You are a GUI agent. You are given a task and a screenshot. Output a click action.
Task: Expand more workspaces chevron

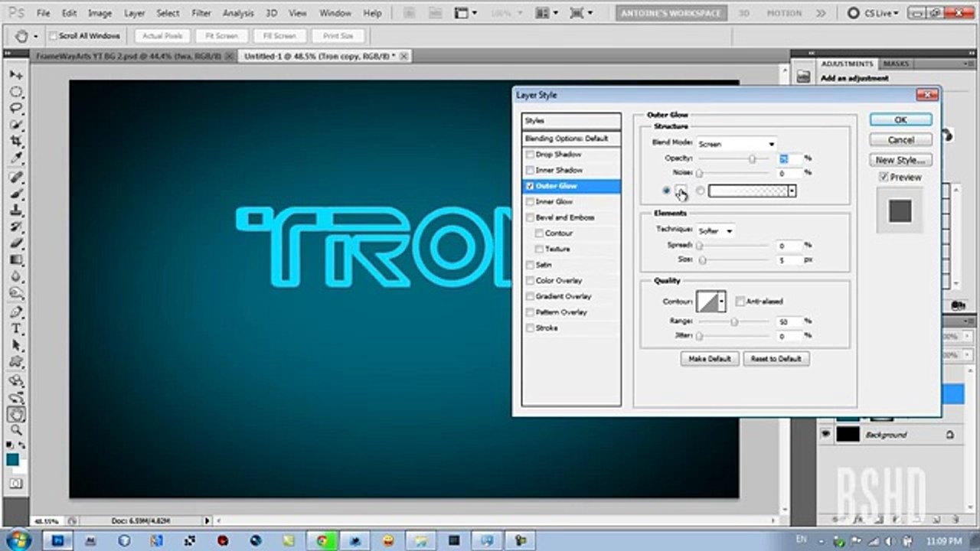tap(821, 13)
